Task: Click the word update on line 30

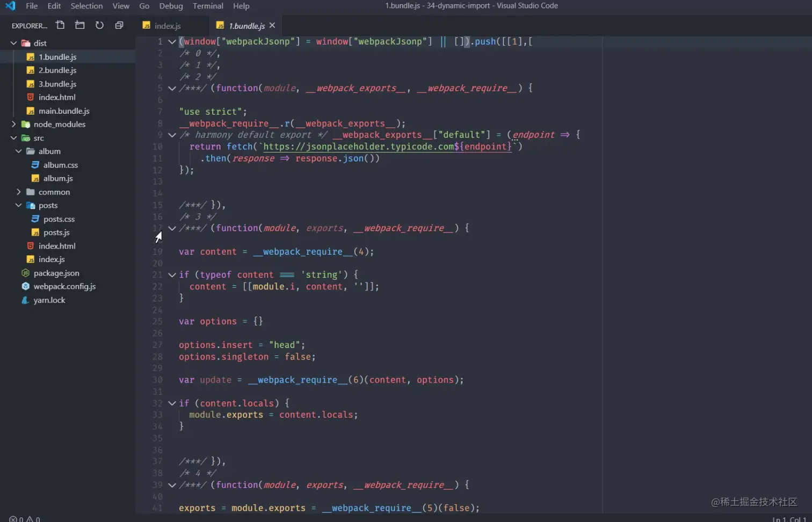Action: click(x=215, y=380)
